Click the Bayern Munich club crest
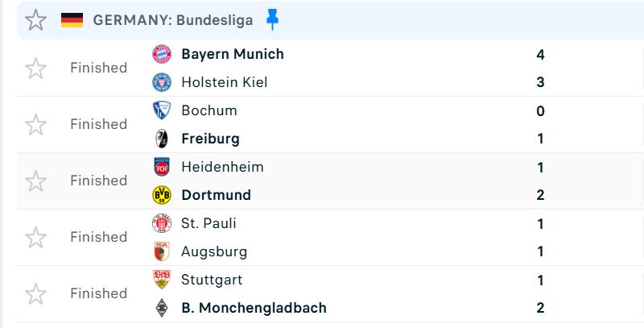Screen dimensions: 644x328 [x=162, y=54]
